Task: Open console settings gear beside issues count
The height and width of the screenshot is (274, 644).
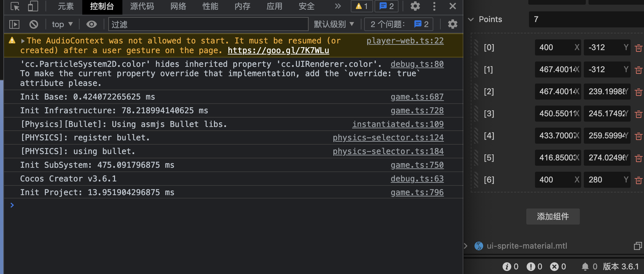Action: coord(452,24)
